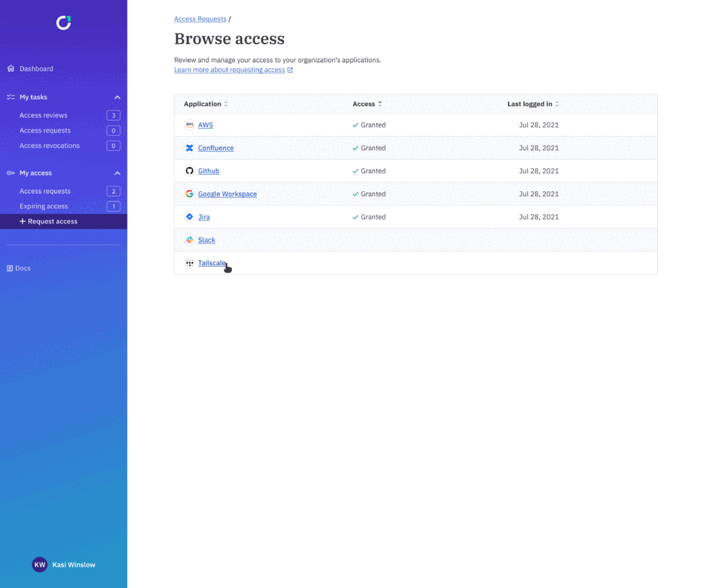Open Expiring access in sidebar

click(x=43, y=206)
